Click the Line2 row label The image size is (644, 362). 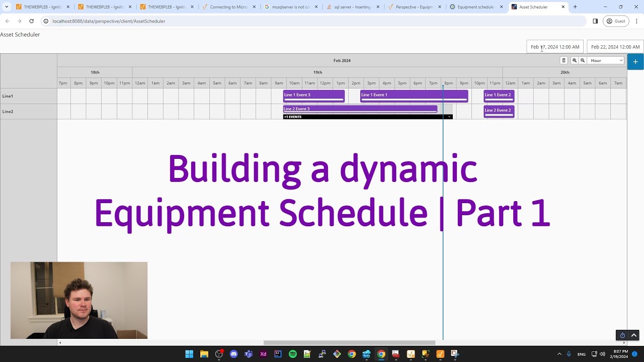pyautogui.click(x=8, y=112)
